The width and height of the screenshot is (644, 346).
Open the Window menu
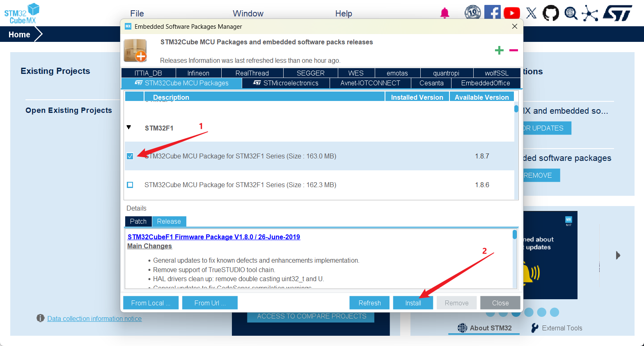tap(248, 14)
